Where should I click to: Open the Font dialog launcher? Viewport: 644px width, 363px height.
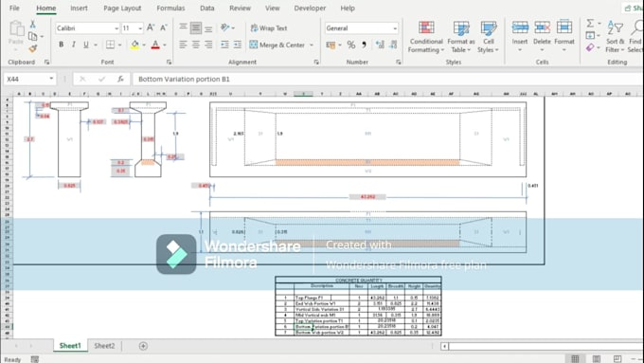tap(169, 62)
